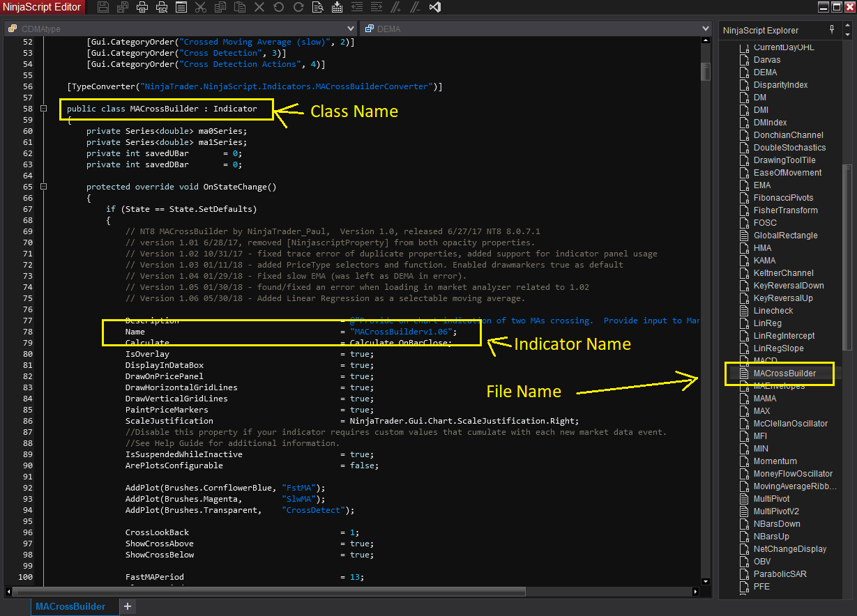Select MACrossBuilder file in NinjaScript Explorer
Screen dimensions: 857x616
point(784,374)
